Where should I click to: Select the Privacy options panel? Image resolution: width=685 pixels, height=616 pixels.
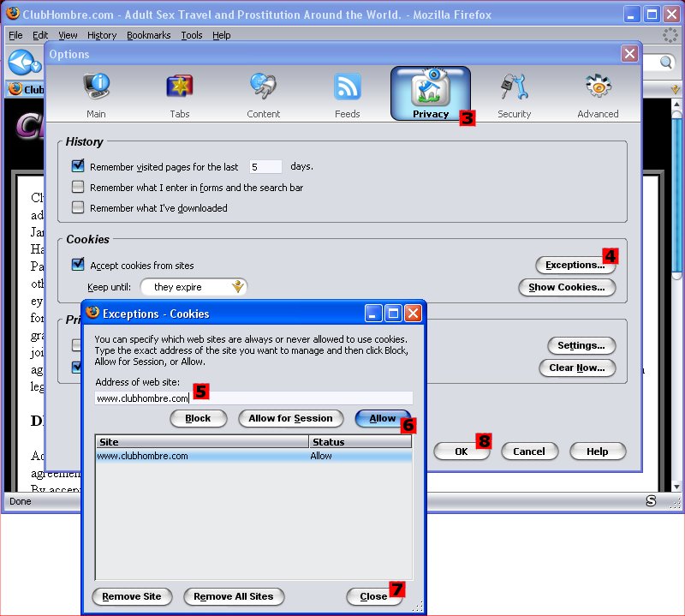point(431,93)
